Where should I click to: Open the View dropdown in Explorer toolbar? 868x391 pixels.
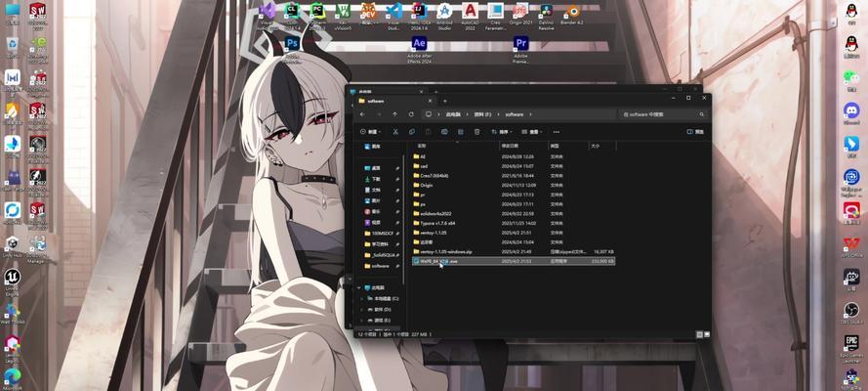(x=531, y=132)
